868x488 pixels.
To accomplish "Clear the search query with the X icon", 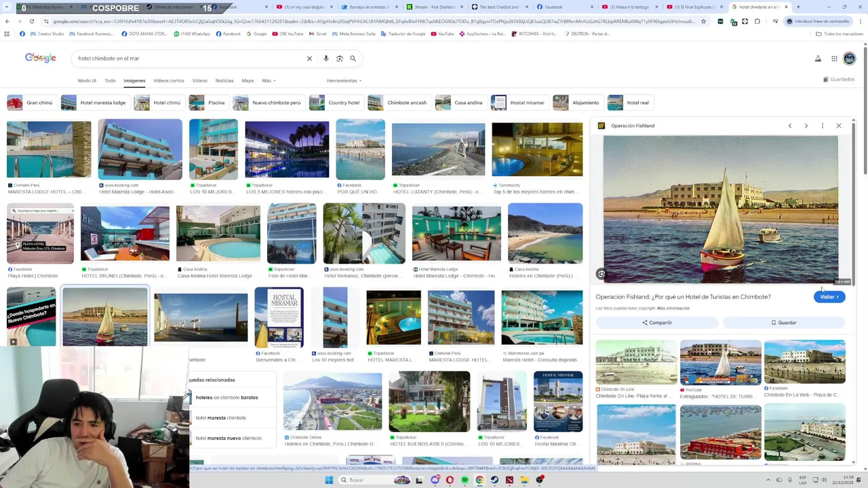I will (x=309, y=58).
